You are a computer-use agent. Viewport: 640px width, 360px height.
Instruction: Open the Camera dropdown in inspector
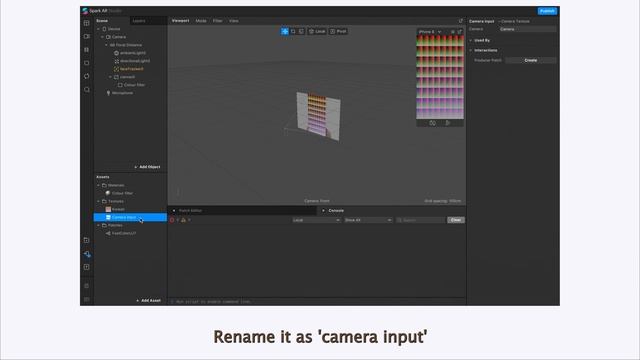coord(527,29)
